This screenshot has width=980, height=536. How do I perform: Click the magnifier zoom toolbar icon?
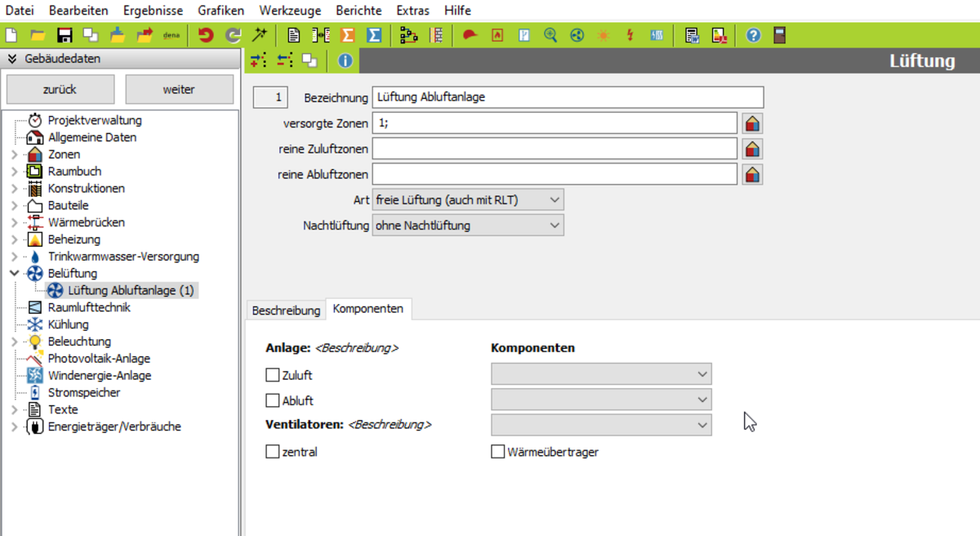[550, 35]
